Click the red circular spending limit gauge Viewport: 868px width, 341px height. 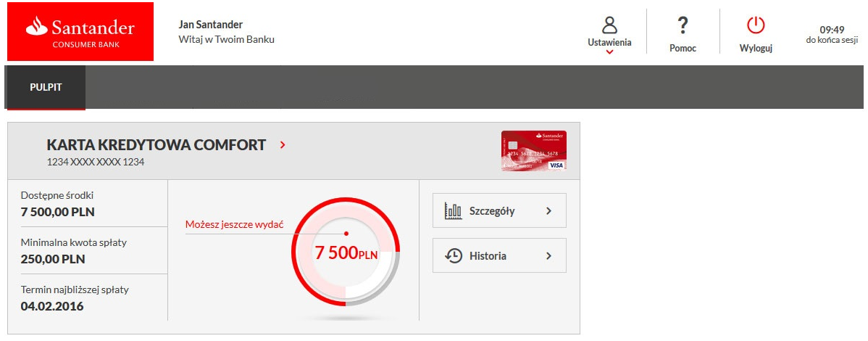click(346, 251)
